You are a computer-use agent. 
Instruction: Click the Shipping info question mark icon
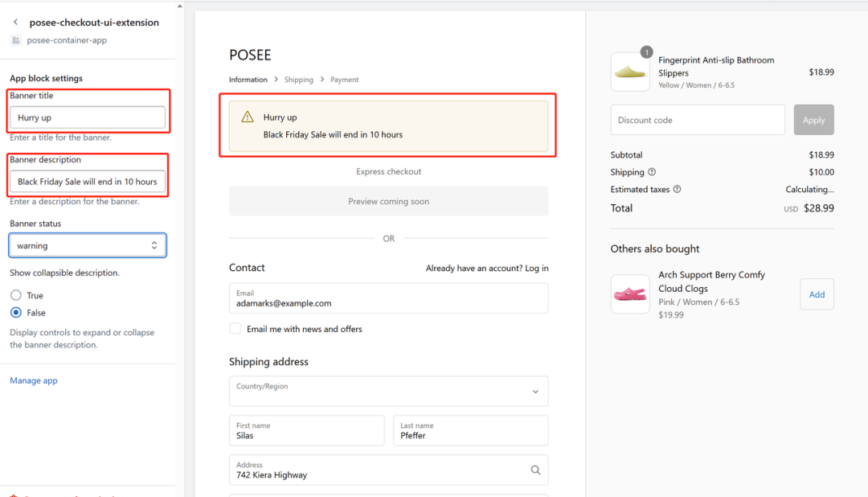tap(652, 172)
